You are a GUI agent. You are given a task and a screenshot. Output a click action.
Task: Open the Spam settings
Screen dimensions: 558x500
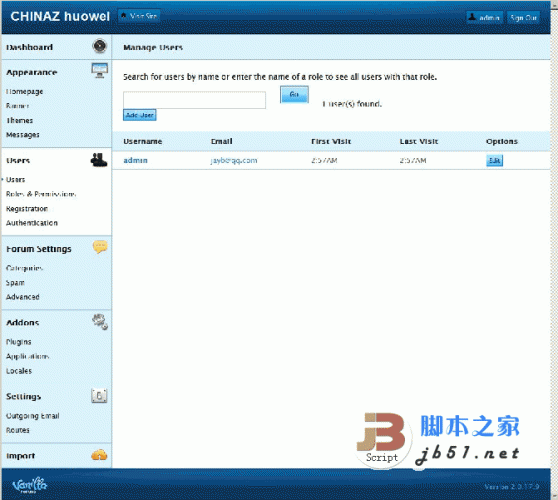click(15, 283)
